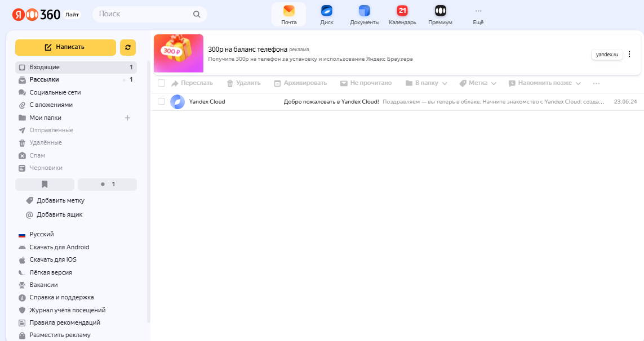
Task: Click the toolbar more-actions ellipsis
Action: point(596,83)
